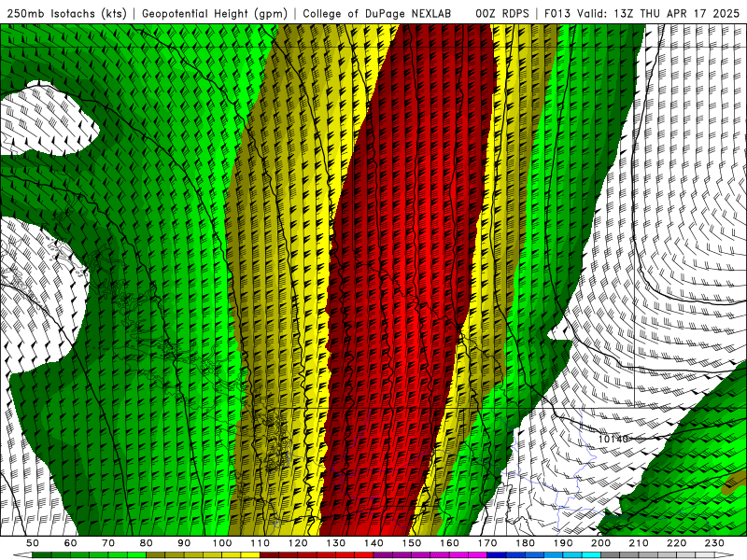
Task: Click the '220' value on the color scale
Action: [x=676, y=543]
